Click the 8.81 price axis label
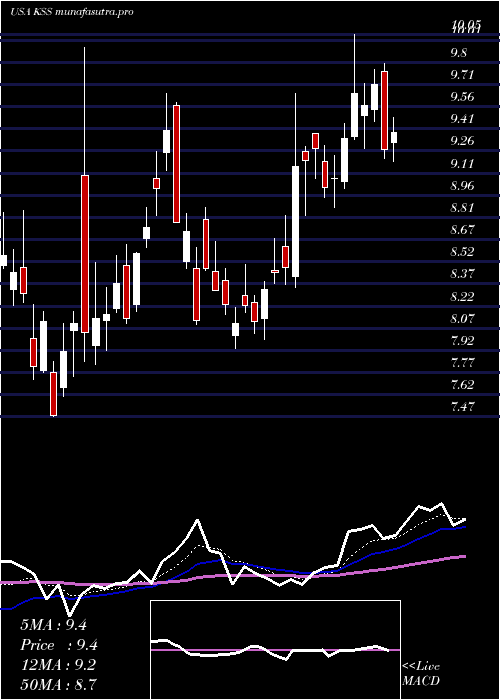500x700 pixels. 462,208
